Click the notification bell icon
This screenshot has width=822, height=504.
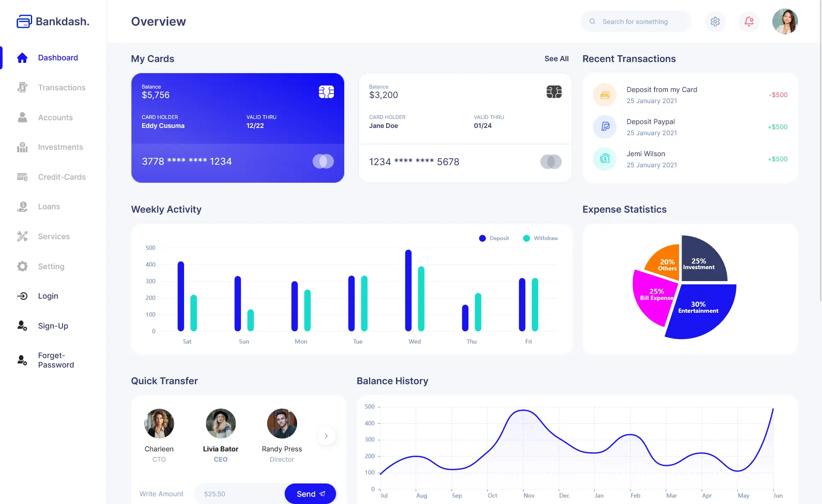click(749, 21)
